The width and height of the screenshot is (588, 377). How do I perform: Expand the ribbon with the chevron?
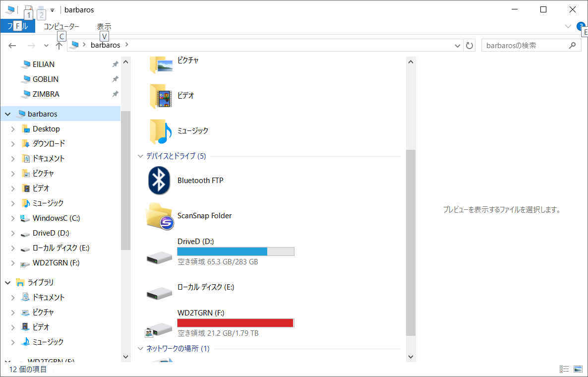point(568,26)
